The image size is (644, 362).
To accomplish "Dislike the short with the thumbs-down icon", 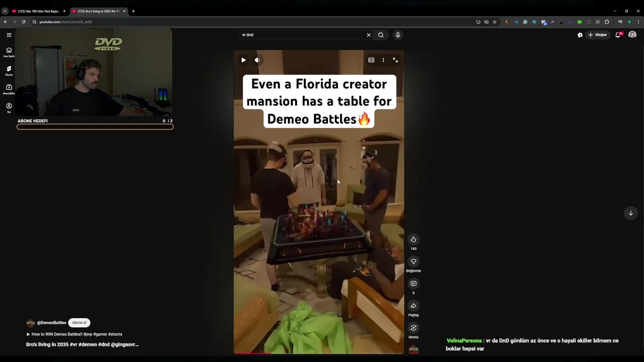I will [x=414, y=261].
